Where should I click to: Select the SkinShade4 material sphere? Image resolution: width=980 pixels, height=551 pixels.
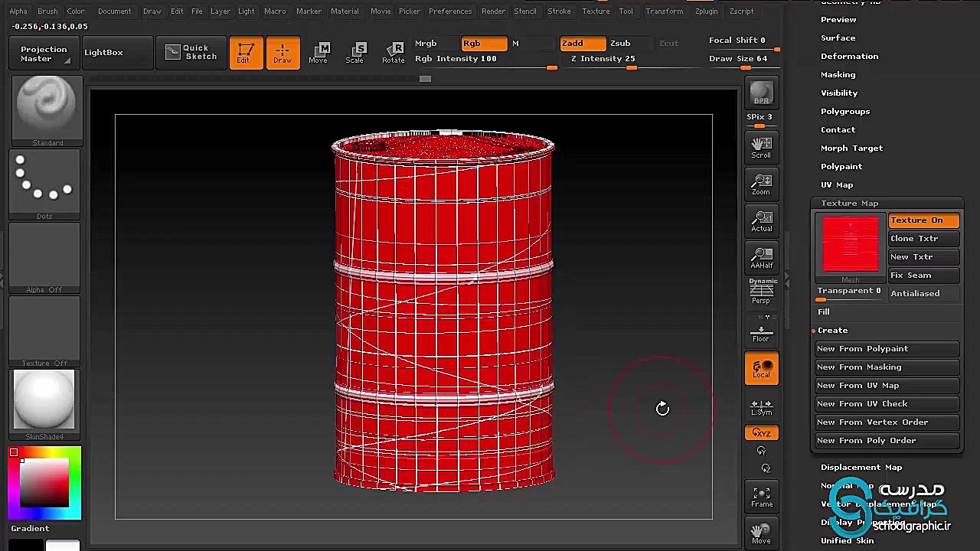[44, 398]
